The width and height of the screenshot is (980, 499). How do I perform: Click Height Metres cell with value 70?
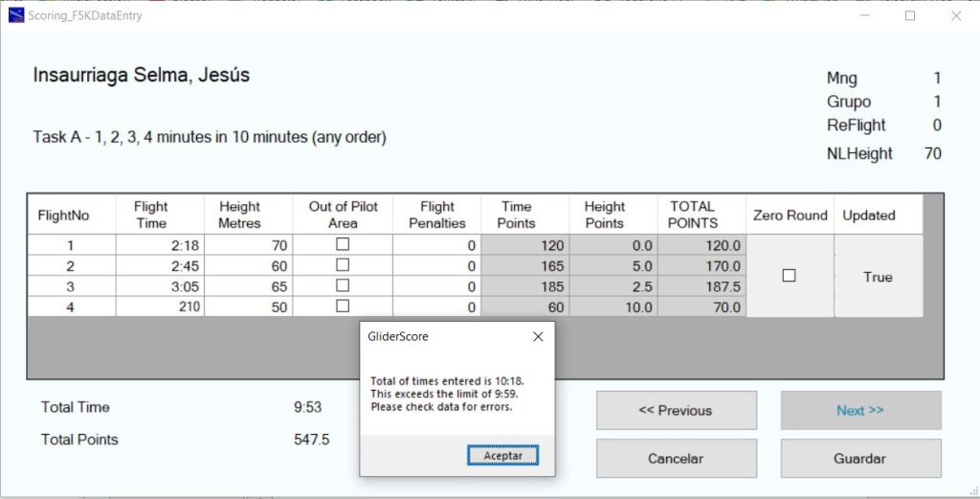[248, 245]
